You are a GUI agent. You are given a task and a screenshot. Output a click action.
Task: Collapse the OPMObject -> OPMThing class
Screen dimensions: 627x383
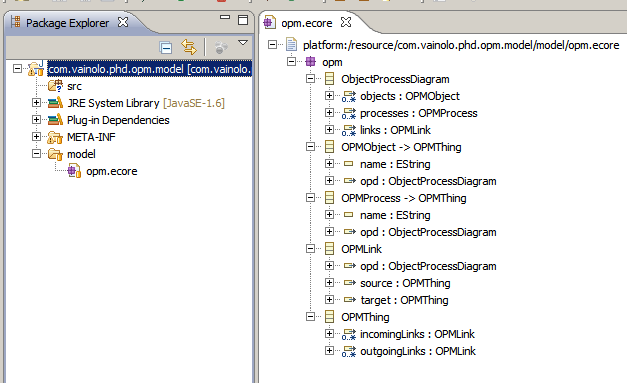coord(310,147)
